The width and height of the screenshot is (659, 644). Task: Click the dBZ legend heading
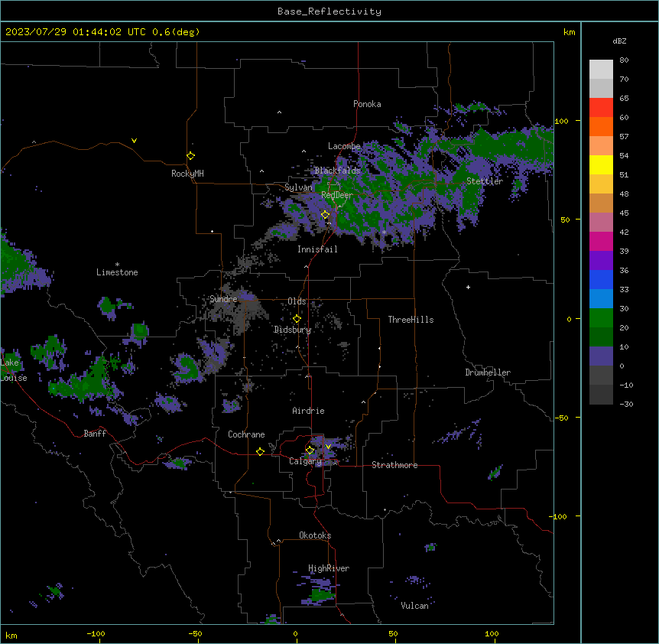coord(619,41)
